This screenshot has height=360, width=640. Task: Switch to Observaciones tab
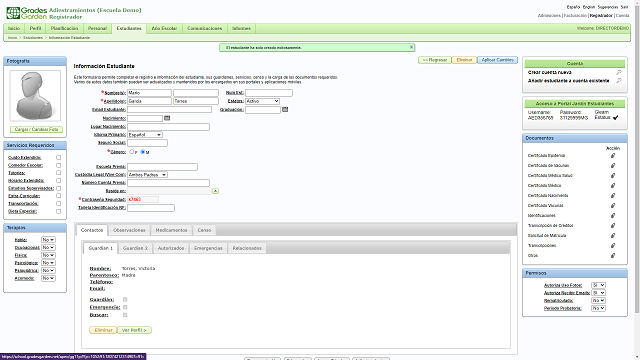click(129, 230)
